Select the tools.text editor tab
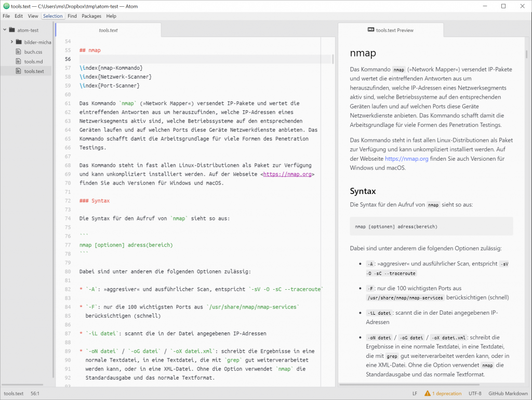 tap(108, 30)
